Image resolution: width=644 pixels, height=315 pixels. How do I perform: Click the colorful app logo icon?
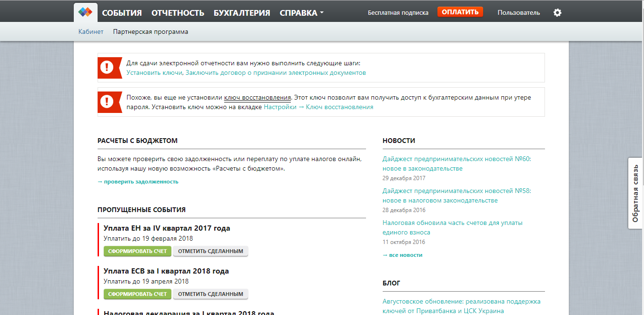pyautogui.click(x=86, y=12)
